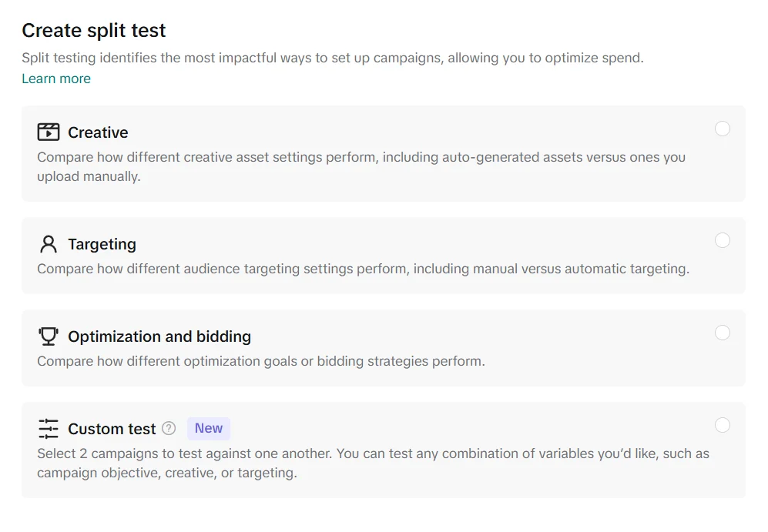Viewport: 768px width, 532px height.
Task: Select the Creative radio button
Action: [x=722, y=129]
